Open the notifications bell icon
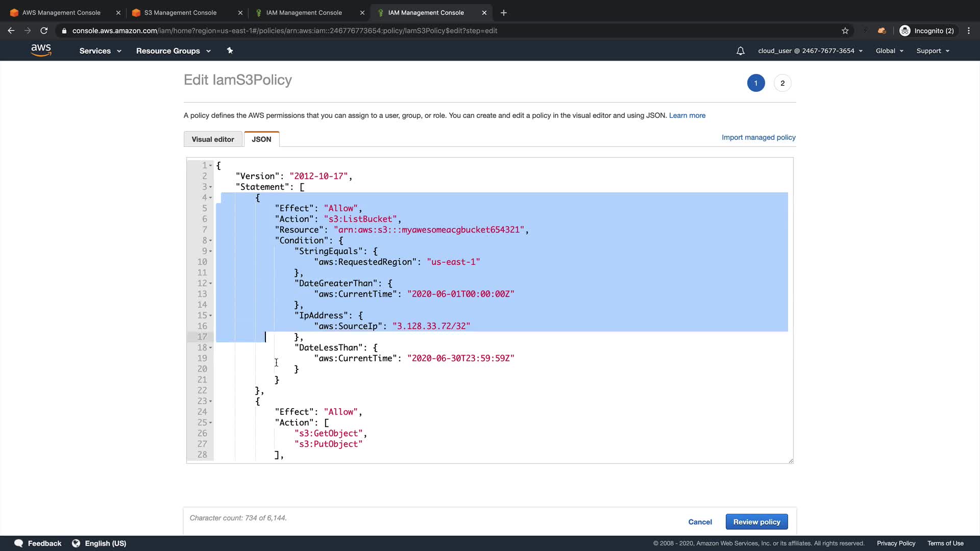 pos(740,51)
